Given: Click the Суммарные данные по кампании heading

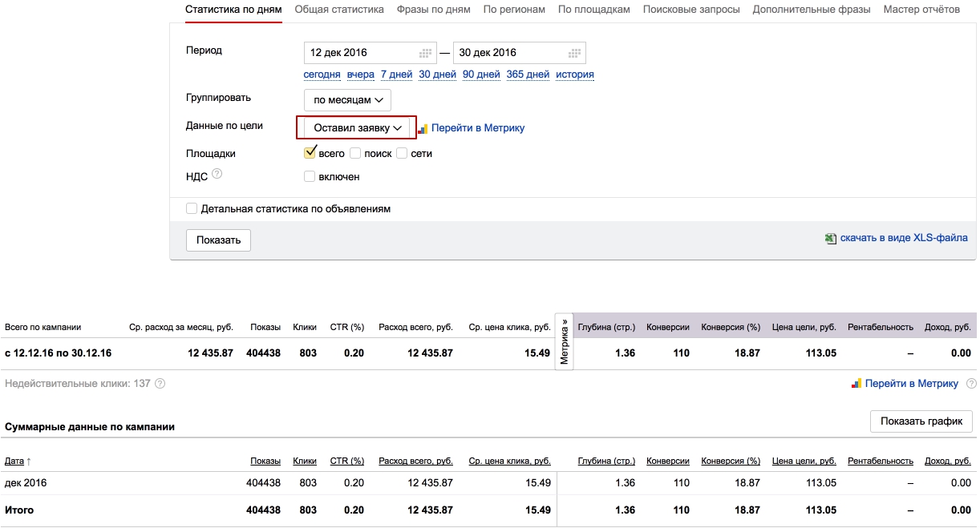Looking at the screenshot, I should coord(90,427).
